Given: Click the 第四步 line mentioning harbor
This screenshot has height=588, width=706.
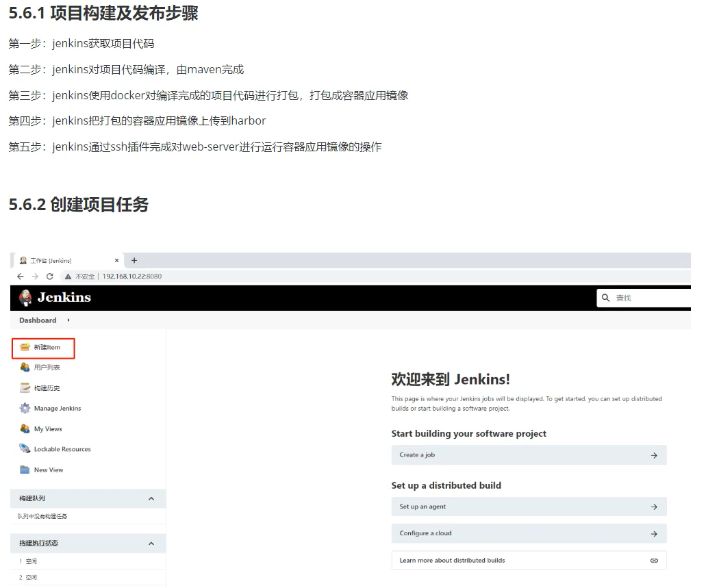Looking at the screenshot, I should pyautogui.click(x=138, y=121).
